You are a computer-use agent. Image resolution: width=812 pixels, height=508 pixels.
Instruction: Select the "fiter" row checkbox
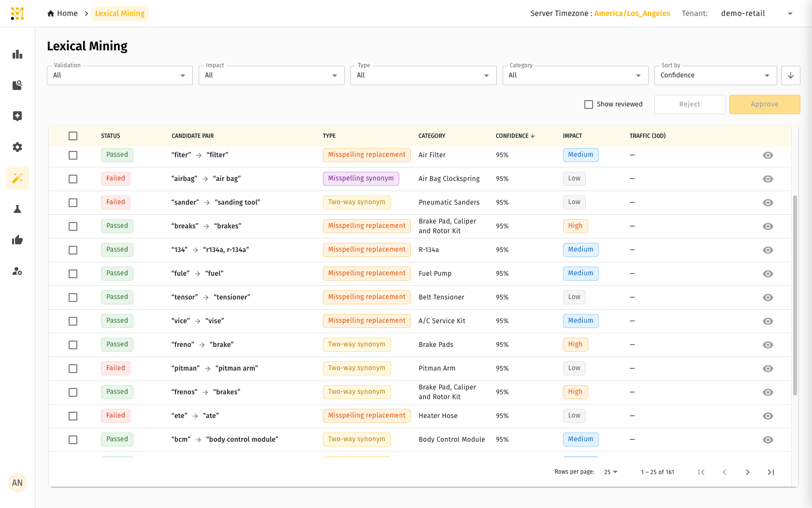73,155
